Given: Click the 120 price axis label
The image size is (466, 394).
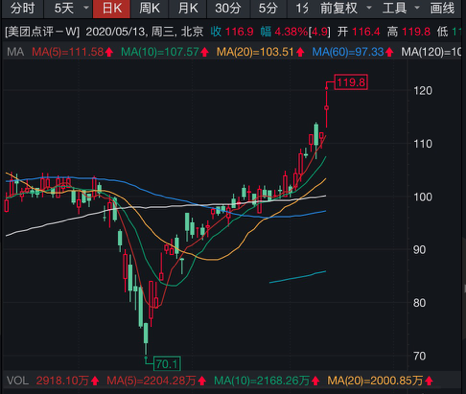Looking at the screenshot, I should coord(423,91).
